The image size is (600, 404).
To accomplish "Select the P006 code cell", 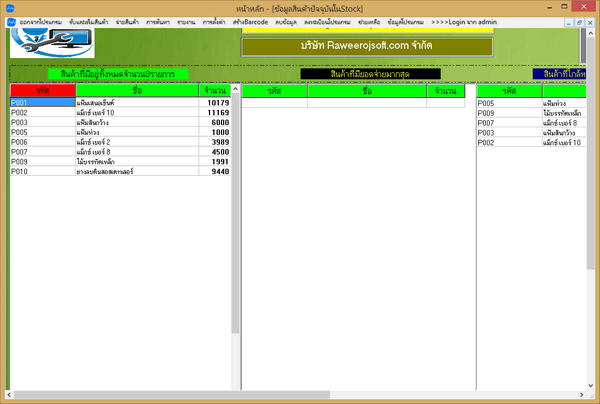I will point(42,142).
